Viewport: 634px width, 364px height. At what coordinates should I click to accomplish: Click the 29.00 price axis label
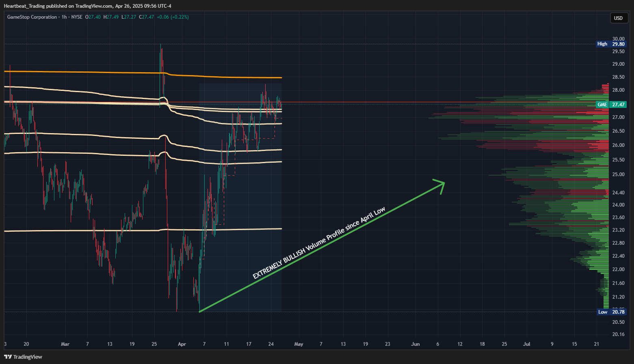(619, 64)
